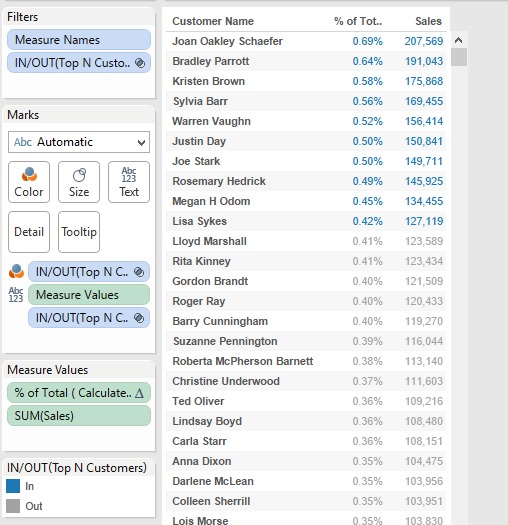This screenshot has height=525, width=508.
Task: Select the SUM(Sales) measure pill
Action: pos(79,416)
